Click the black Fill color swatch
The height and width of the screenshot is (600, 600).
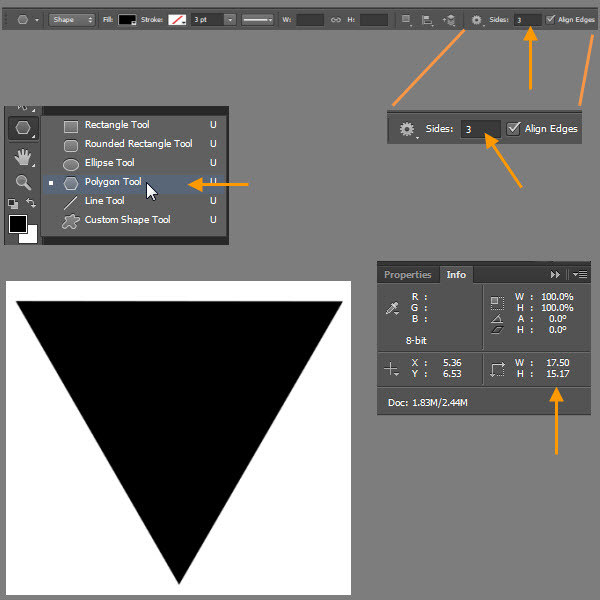[x=128, y=19]
